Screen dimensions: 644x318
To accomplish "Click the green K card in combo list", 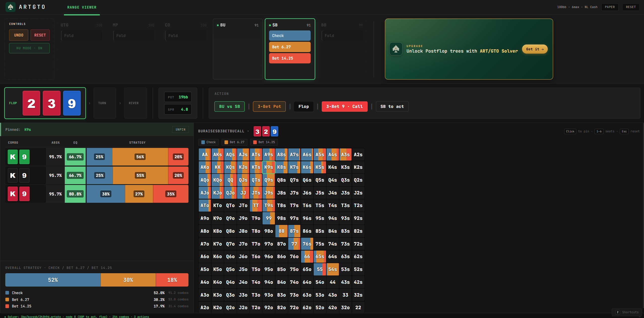I will tap(13, 157).
